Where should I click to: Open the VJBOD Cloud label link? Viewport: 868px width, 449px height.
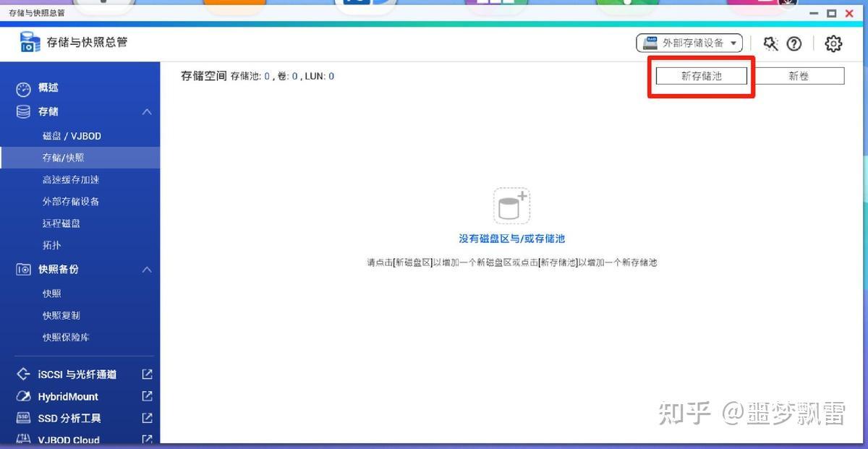click(69, 440)
